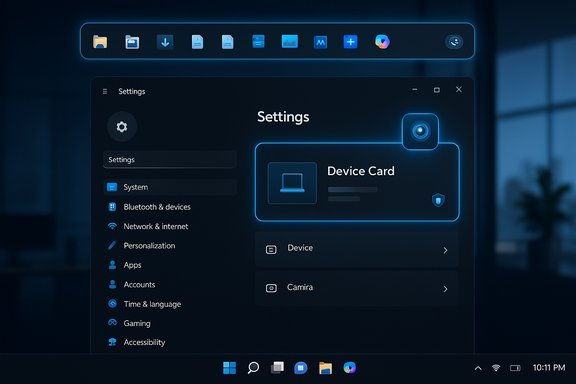Expand the Device row chevron
Viewport: 576px width, 384px height.
(x=445, y=250)
